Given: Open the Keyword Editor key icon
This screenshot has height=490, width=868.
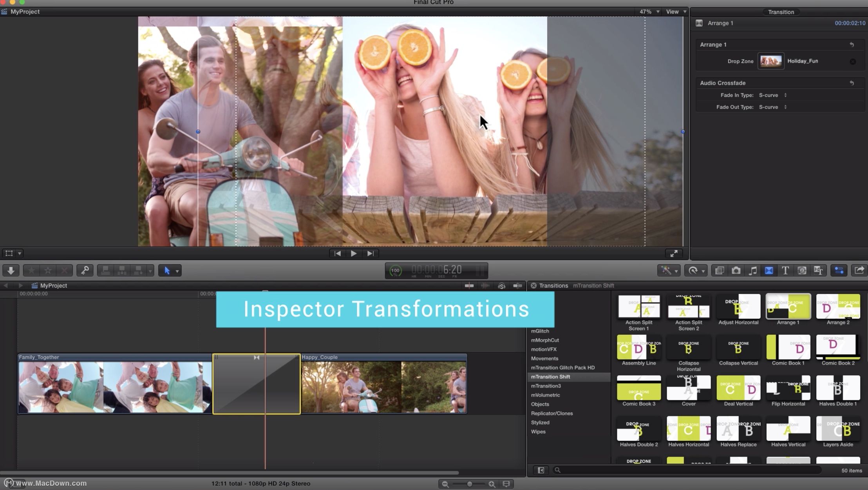Looking at the screenshot, I should 85,270.
